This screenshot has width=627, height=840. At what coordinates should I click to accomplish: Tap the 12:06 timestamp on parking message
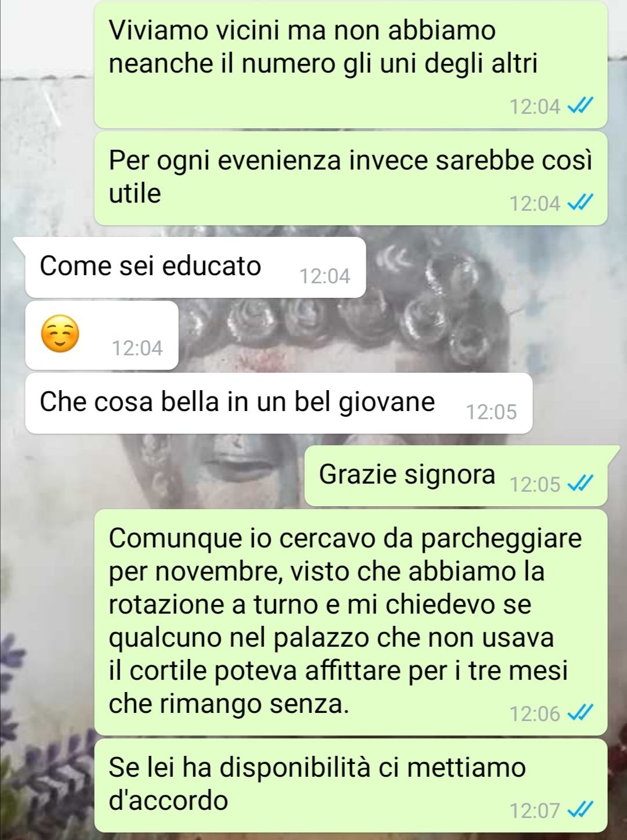tap(535, 713)
